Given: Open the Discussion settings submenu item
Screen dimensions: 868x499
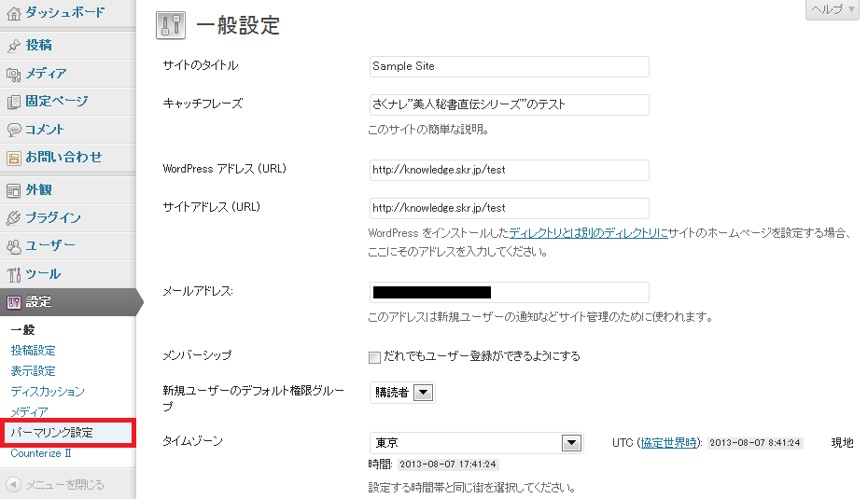Looking at the screenshot, I should coord(48,392).
